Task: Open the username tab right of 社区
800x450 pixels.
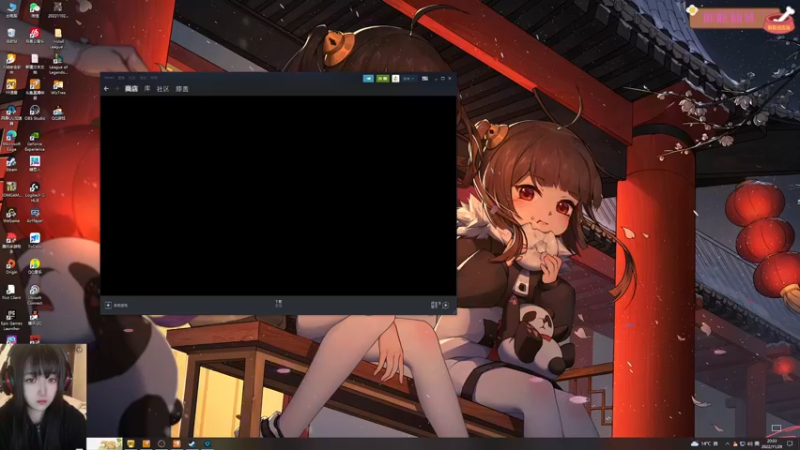Action: click(182, 89)
